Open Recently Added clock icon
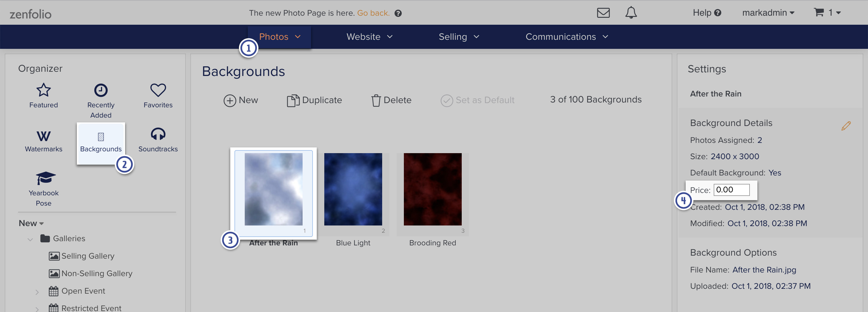The height and width of the screenshot is (312, 868). (x=101, y=90)
